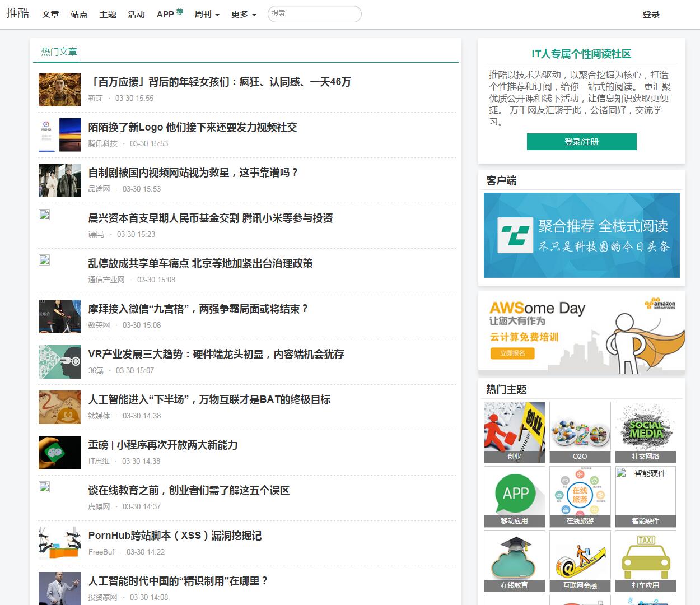The image size is (700, 605).
Task: Click broken image icon beside 晨兴资本 article
Action: pyautogui.click(x=44, y=215)
